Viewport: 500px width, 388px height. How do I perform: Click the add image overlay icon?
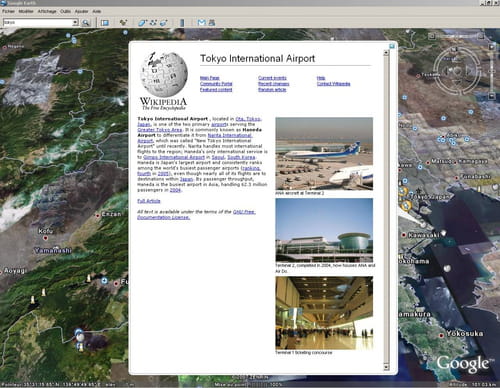(x=164, y=23)
